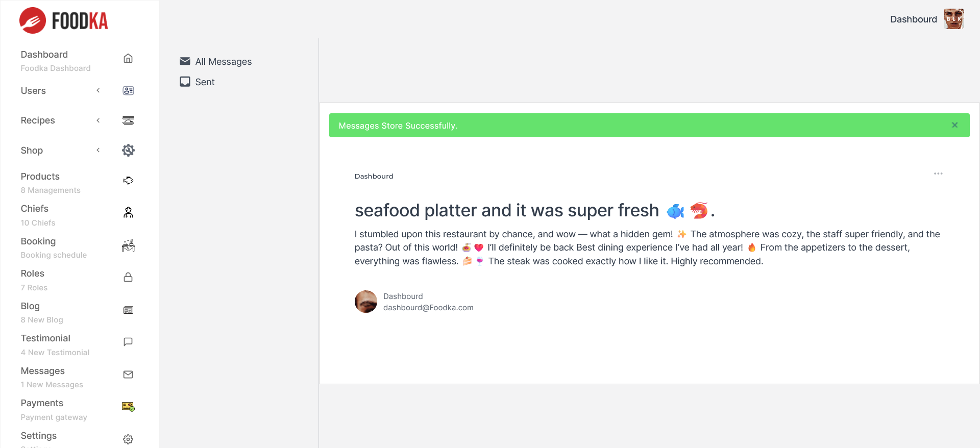The height and width of the screenshot is (448, 980).
Task: Open the Sent messages folder
Action: pos(205,82)
